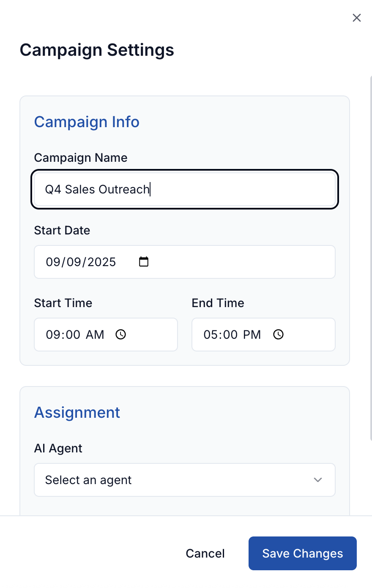Screen dimensions: 372x588
Task: Select the year 2025 in the Start Date field
Action: tap(101, 262)
